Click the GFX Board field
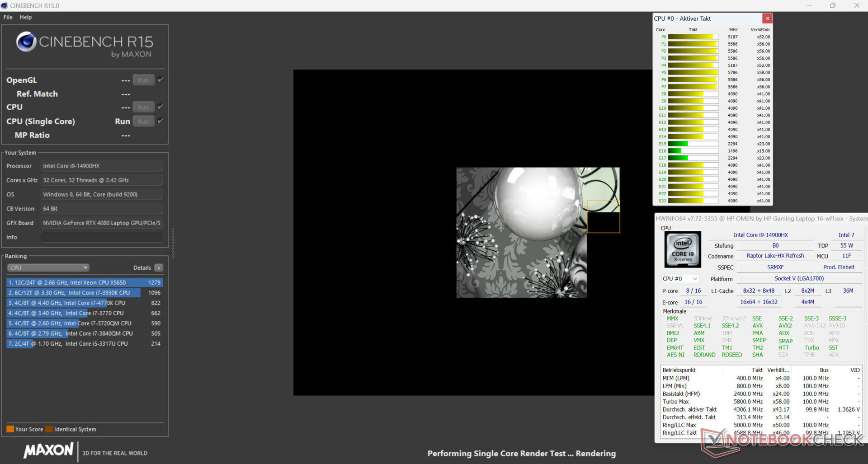Screen dimensions: 868x464 [x=102, y=223]
